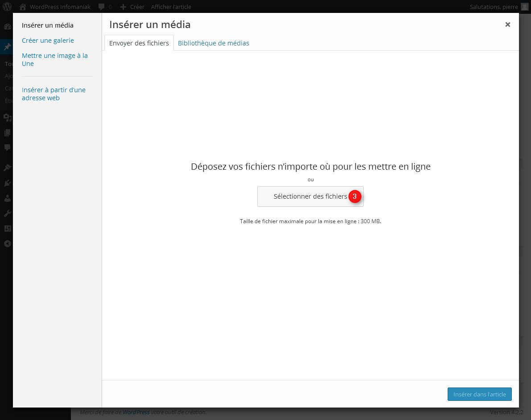Click the Insérer dans l'article button

[x=479, y=394]
